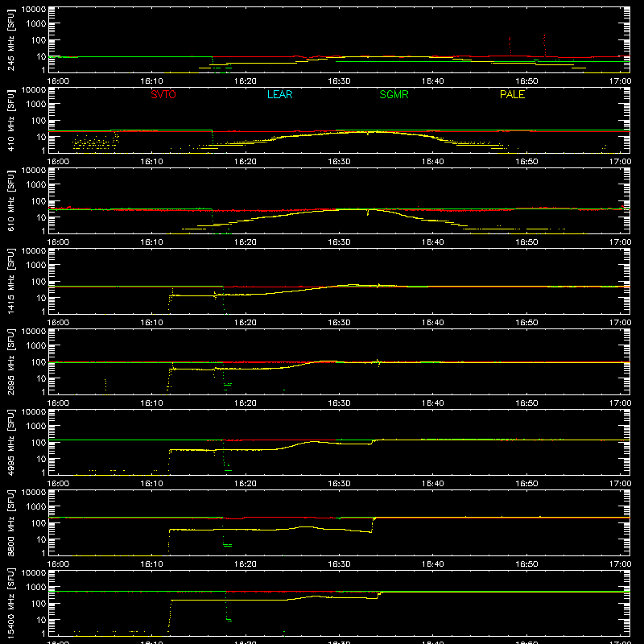Select the '15400 MHz [SFU]' axis label
Screen dimensions: 644x644
[11, 603]
